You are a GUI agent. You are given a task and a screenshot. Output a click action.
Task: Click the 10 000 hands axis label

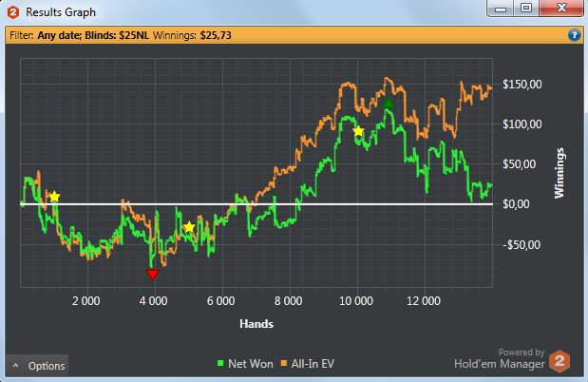[x=356, y=301]
